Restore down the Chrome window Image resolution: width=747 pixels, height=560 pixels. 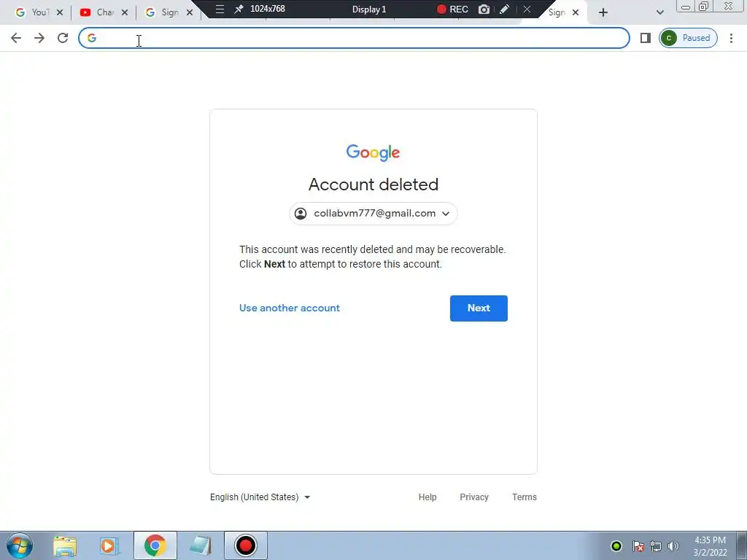[x=704, y=7]
